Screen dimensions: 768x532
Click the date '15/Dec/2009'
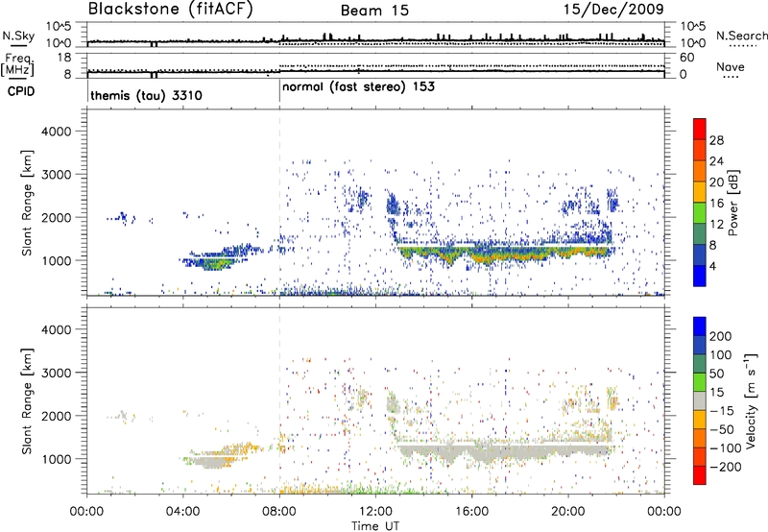tap(613, 10)
